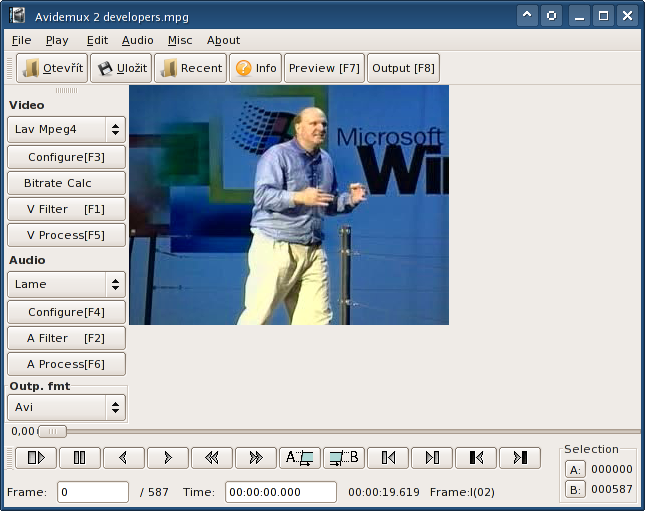Click the Otevřít open file button
Viewport: 645px width, 511px height.
click(x=52, y=68)
